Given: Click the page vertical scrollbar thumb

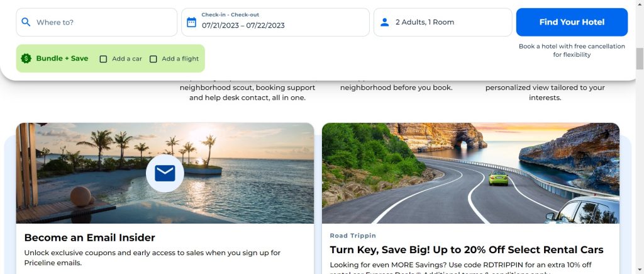Looking at the screenshot, I should coord(640,59).
